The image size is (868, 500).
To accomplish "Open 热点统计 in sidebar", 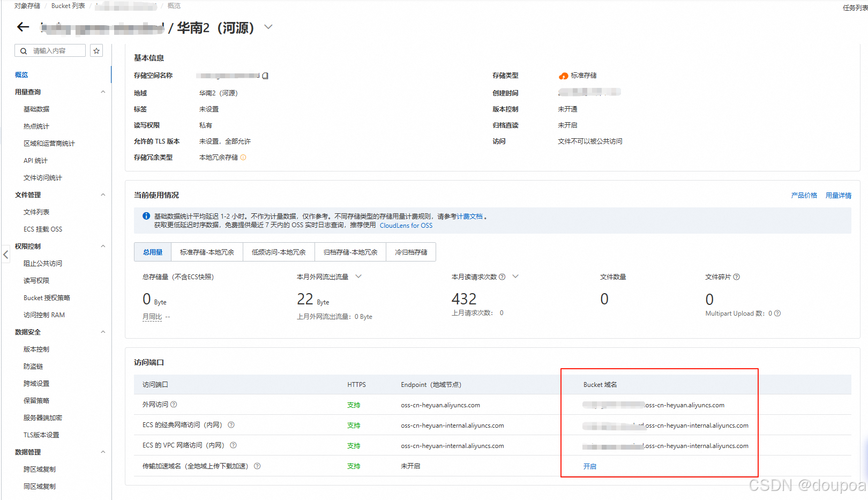I will coord(36,126).
